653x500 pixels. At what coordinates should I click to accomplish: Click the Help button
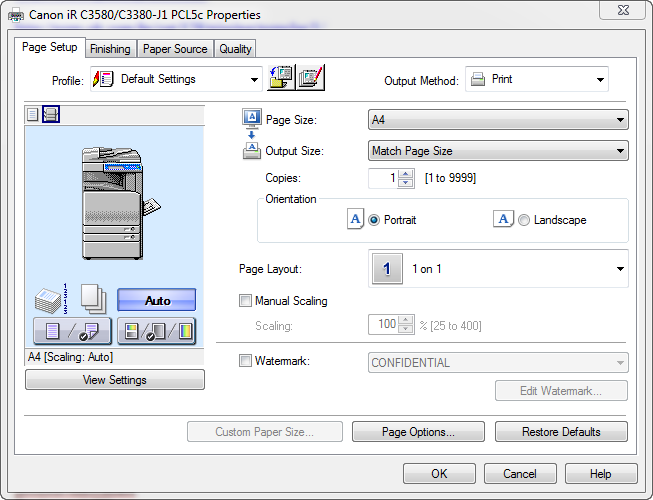pos(601,474)
